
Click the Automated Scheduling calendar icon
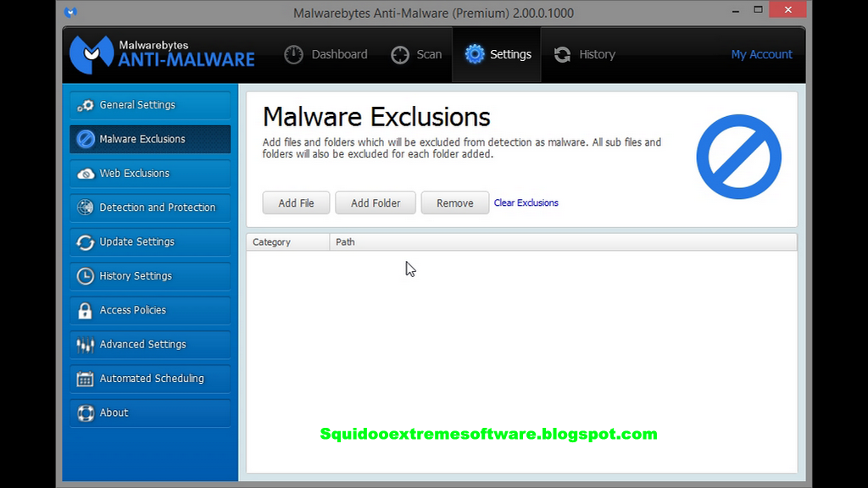click(86, 379)
